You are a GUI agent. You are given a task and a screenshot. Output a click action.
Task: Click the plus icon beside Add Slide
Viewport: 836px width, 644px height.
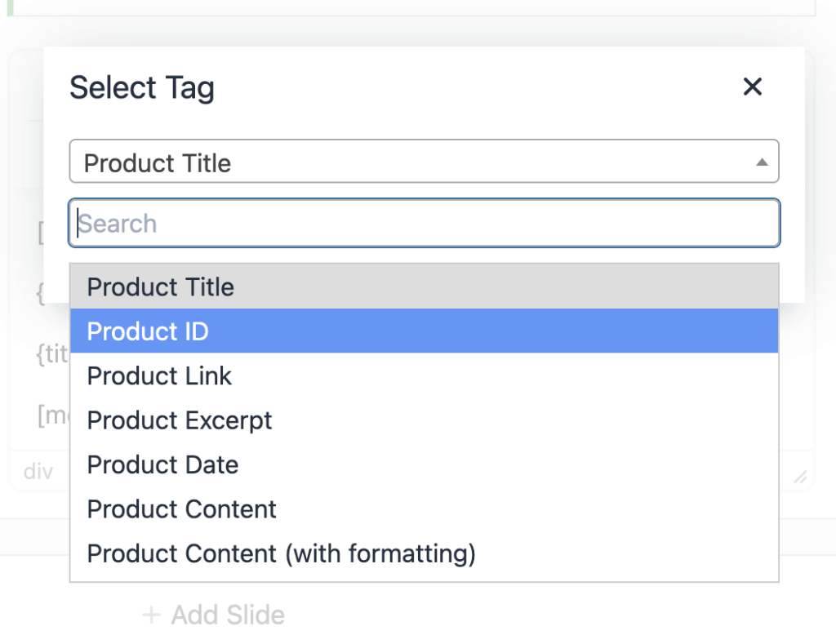point(151,615)
